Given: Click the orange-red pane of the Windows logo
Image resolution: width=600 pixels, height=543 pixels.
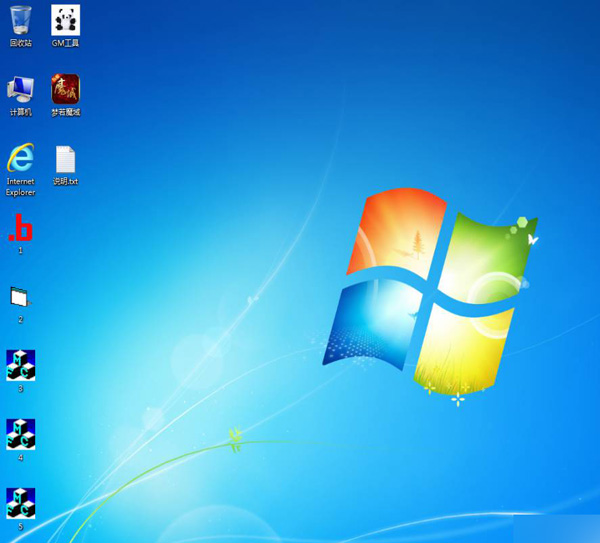Looking at the screenshot, I should click(395, 232).
